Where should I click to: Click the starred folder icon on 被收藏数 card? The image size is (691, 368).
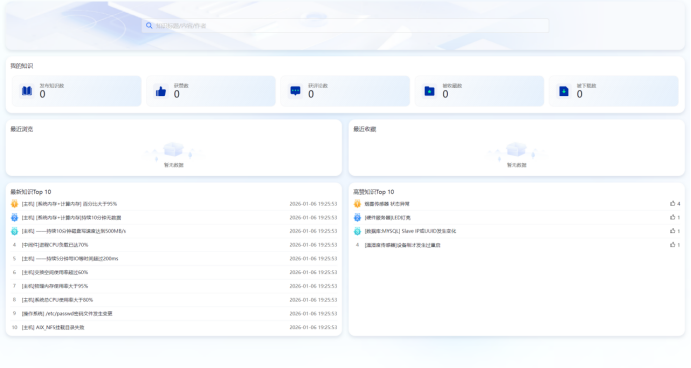[x=429, y=91]
